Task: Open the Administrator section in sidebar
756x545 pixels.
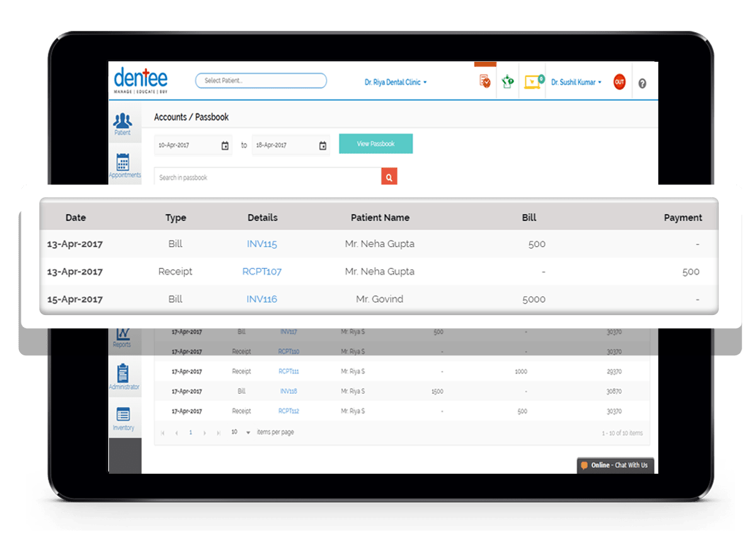Action: pos(123,377)
